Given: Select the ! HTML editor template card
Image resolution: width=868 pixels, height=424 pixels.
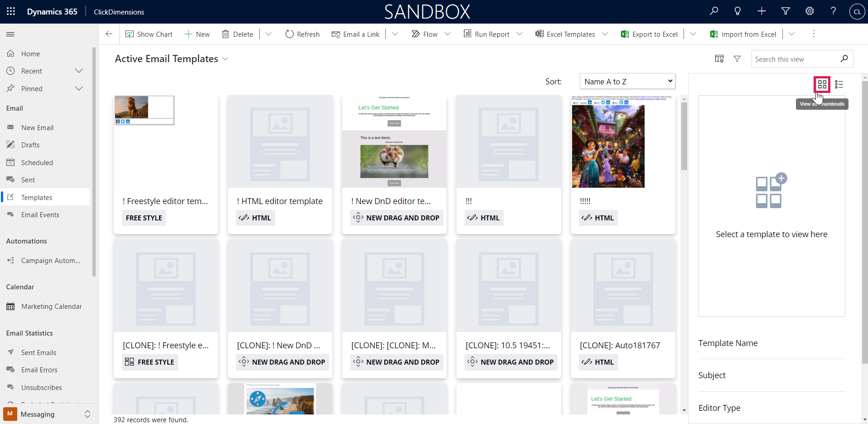Looking at the screenshot, I should tap(280, 165).
